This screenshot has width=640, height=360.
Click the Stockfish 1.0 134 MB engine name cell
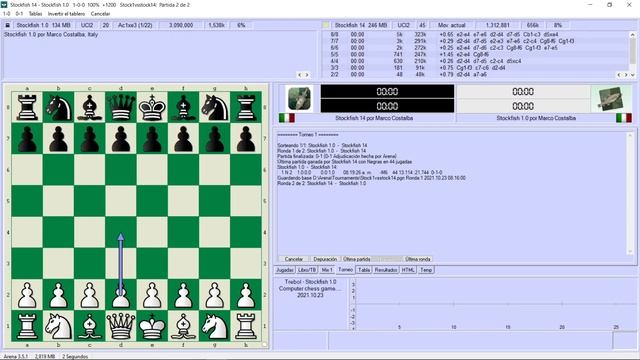(x=43, y=25)
